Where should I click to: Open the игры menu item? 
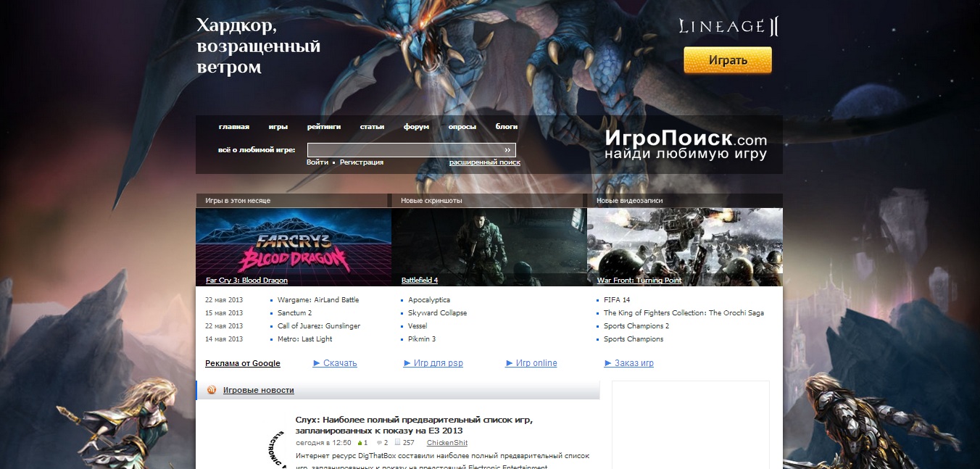(x=278, y=127)
